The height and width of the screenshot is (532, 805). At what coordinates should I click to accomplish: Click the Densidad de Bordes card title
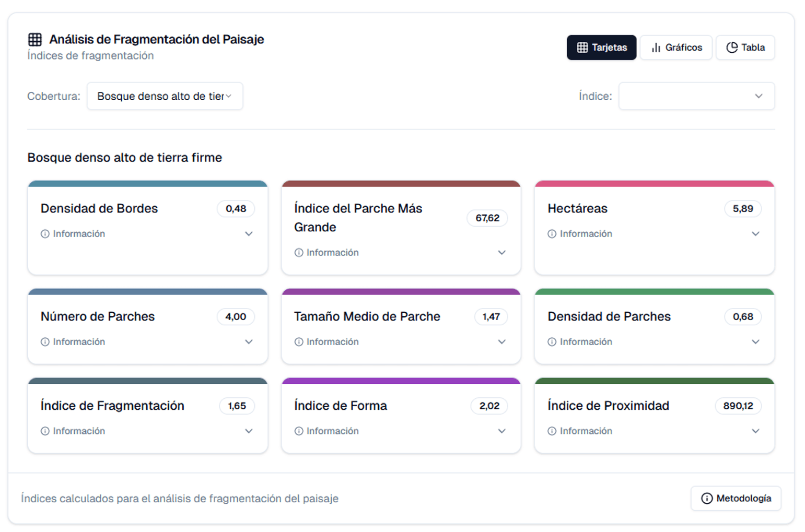coord(99,209)
